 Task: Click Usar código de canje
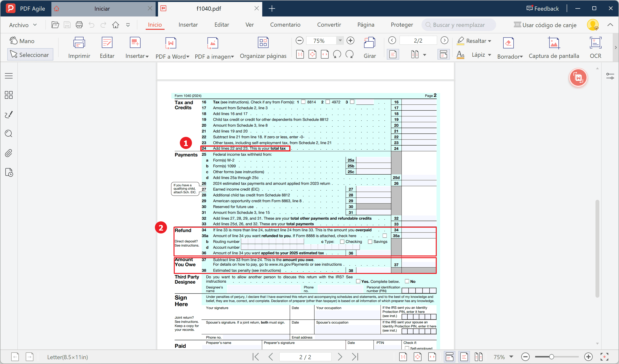coord(545,25)
